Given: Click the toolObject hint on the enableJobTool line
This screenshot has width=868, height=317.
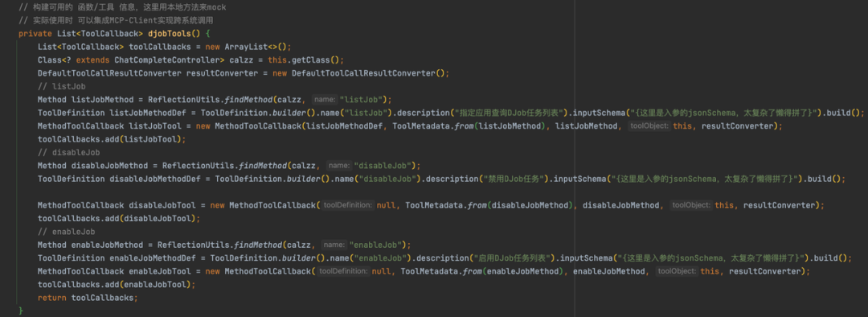Looking at the screenshot, I should 677,272.
